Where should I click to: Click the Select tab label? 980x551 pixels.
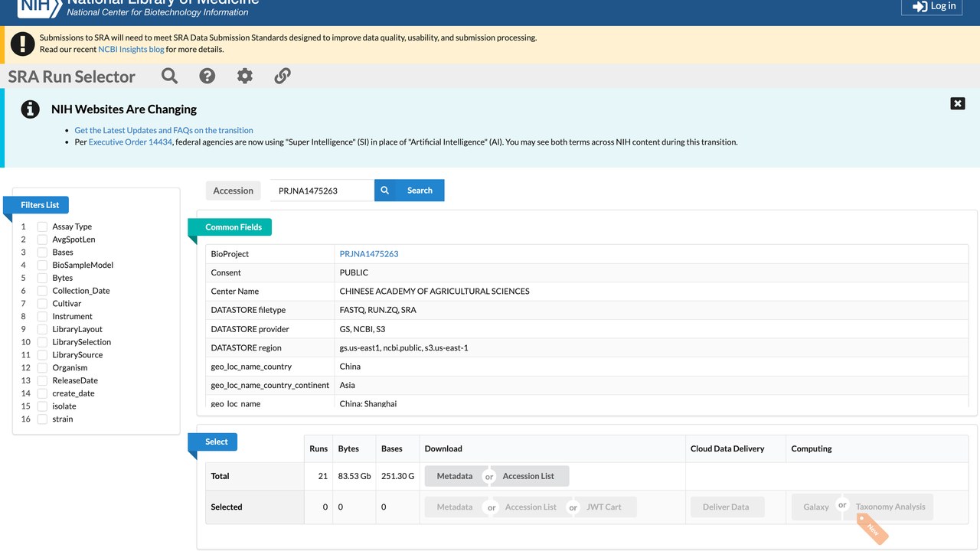(x=217, y=442)
